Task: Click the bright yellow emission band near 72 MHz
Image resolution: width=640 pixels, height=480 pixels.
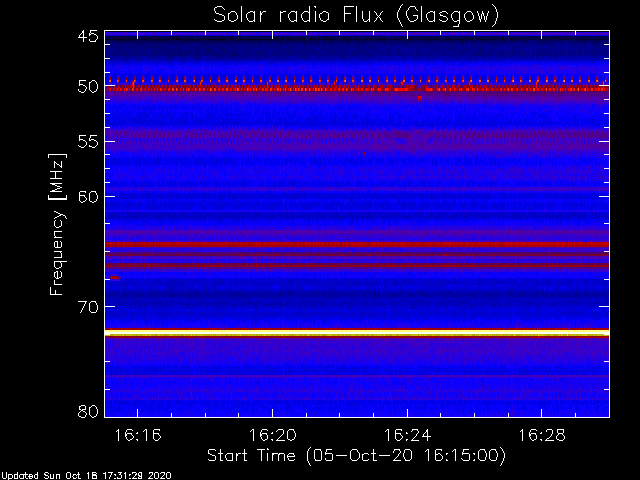Action: (357, 333)
